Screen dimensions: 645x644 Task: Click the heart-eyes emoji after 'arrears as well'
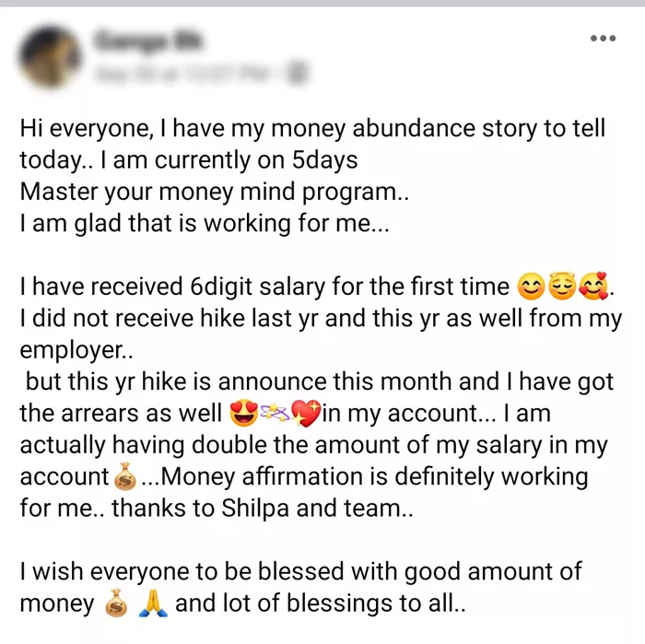coord(243,414)
